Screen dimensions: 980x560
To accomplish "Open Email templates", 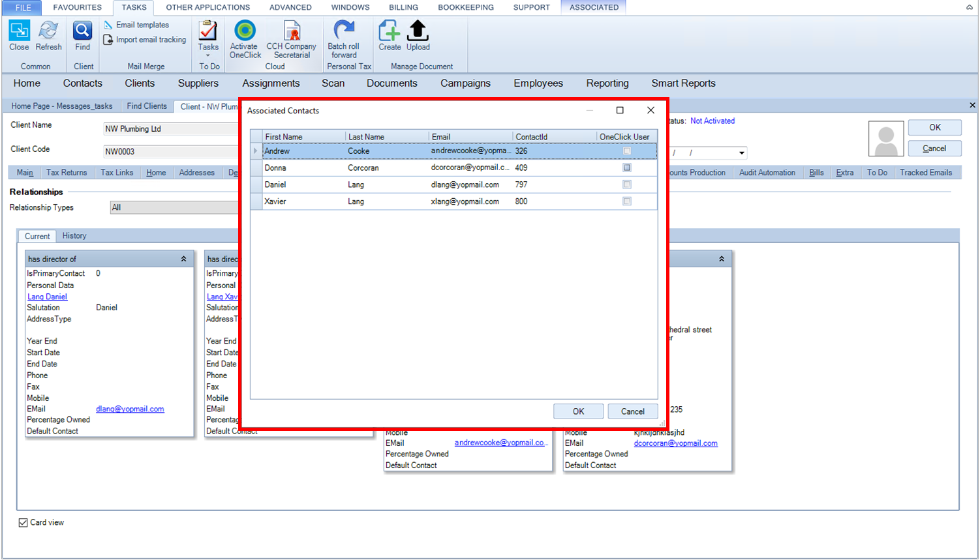I will click(136, 25).
